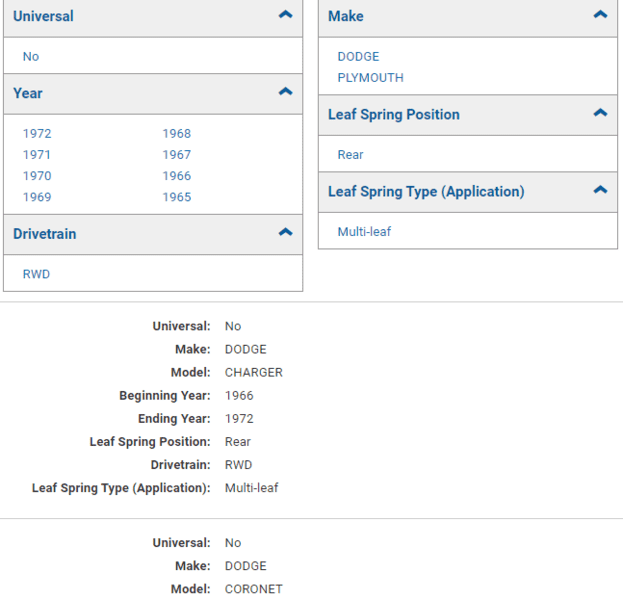The height and width of the screenshot is (600, 623).
Task: Click the Ending Year value 1972
Action: [x=239, y=418]
